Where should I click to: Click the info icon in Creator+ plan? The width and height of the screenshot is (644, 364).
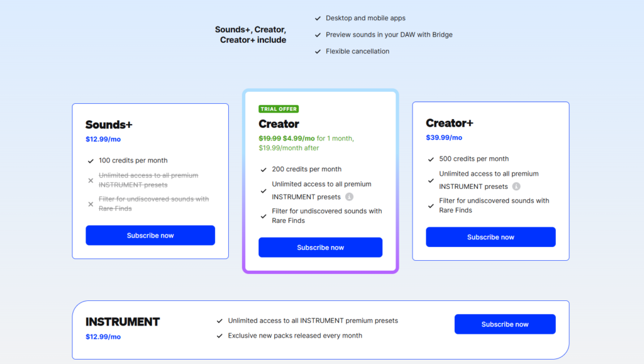[x=516, y=187]
